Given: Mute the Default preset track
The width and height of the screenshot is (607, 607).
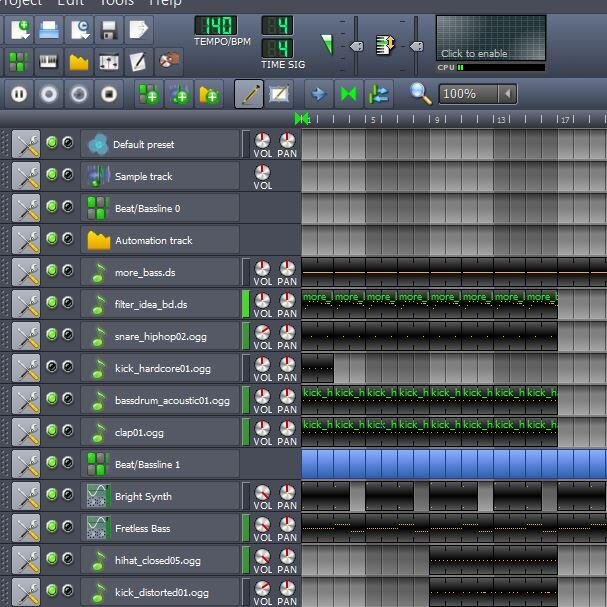Looking at the screenshot, I should click(x=51, y=142).
